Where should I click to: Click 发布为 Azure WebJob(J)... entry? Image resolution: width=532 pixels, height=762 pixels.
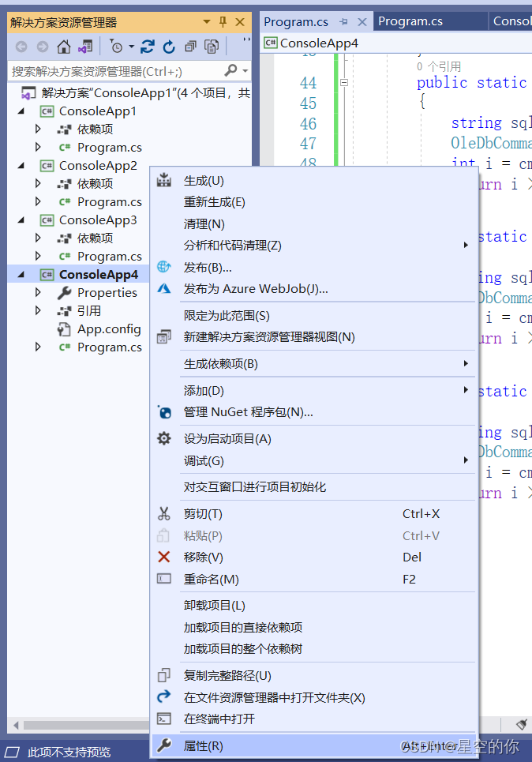(313, 289)
